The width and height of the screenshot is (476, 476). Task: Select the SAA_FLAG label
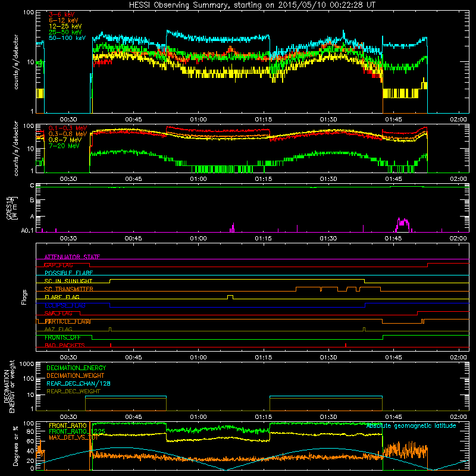pyautogui.click(x=58, y=314)
